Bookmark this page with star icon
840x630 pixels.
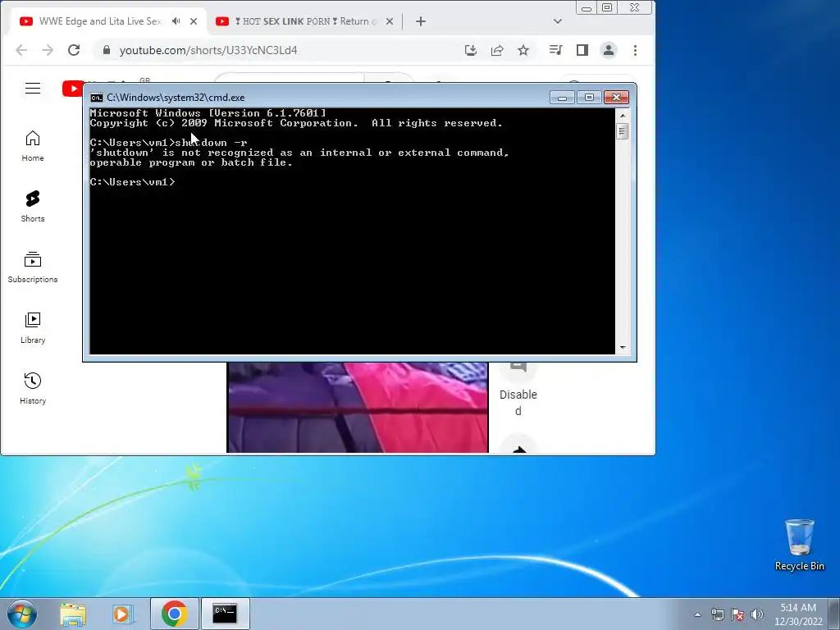[523, 50]
